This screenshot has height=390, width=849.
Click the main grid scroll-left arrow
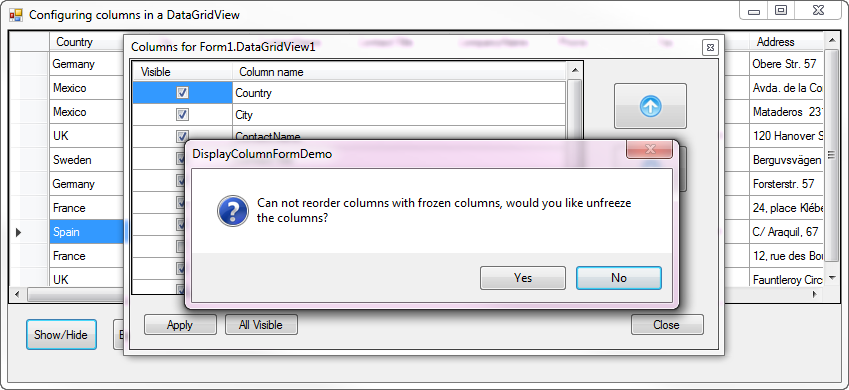coord(17,295)
